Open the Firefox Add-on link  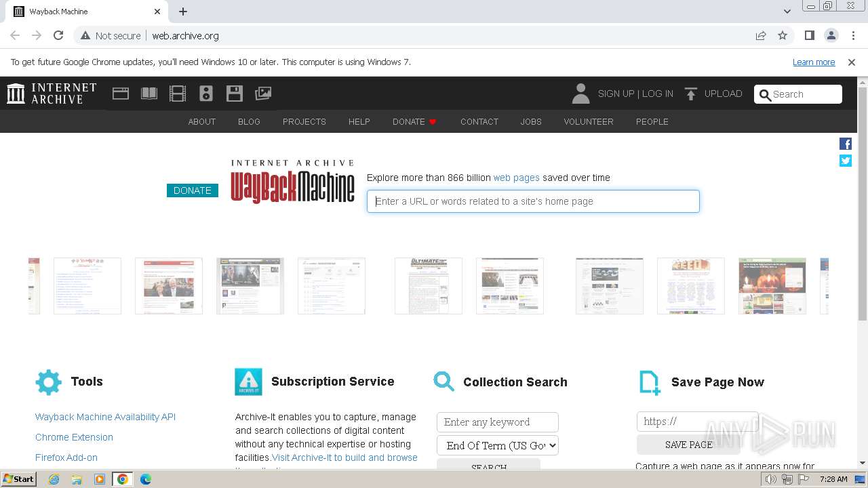(x=66, y=457)
